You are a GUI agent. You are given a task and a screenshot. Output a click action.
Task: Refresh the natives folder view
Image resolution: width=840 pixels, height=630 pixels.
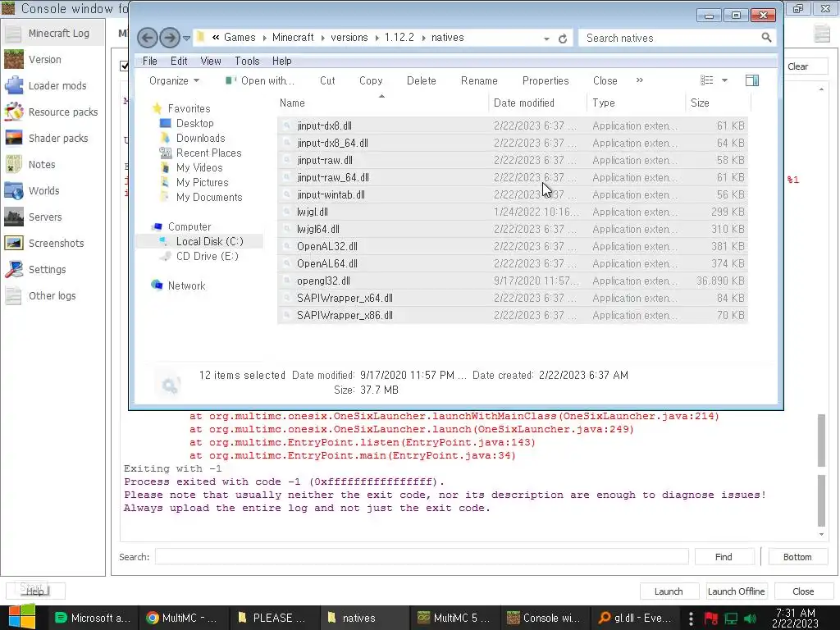tap(563, 39)
